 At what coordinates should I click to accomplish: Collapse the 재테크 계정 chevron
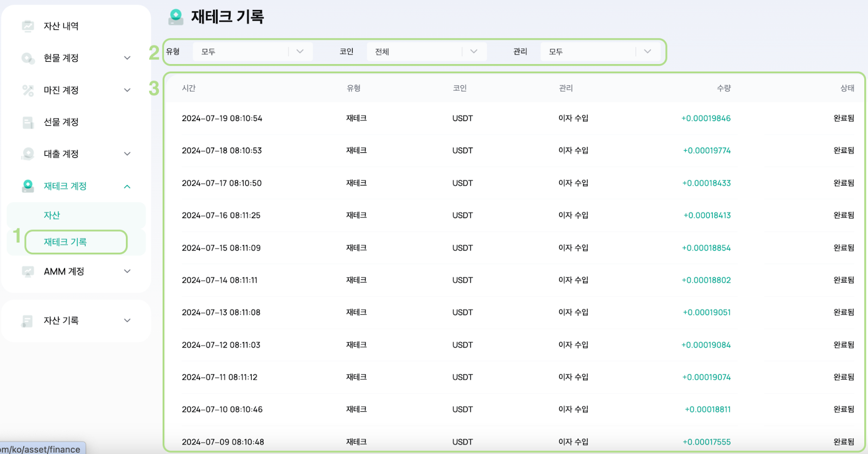tap(127, 187)
